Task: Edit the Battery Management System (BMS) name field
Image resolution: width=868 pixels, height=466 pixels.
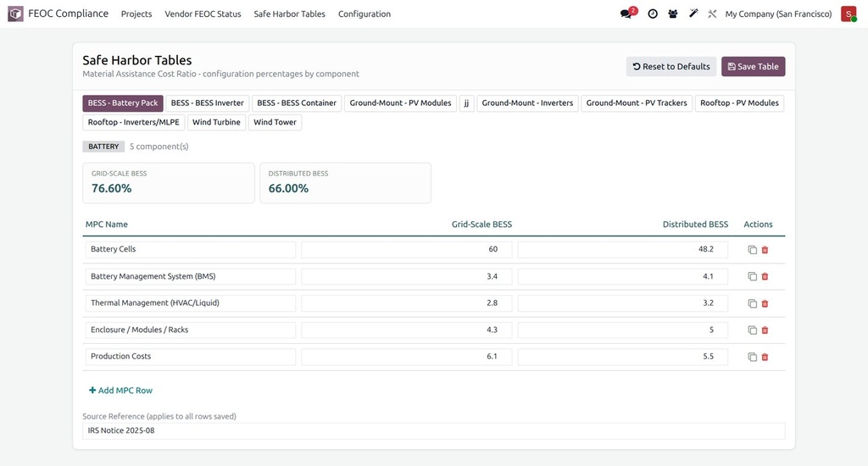Action: click(x=191, y=276)
